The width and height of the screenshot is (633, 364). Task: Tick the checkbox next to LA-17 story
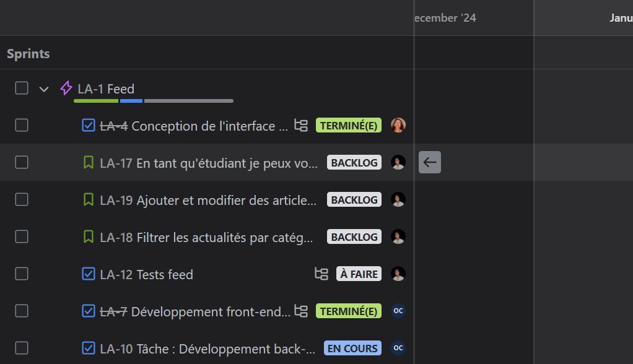pos(22,162)
